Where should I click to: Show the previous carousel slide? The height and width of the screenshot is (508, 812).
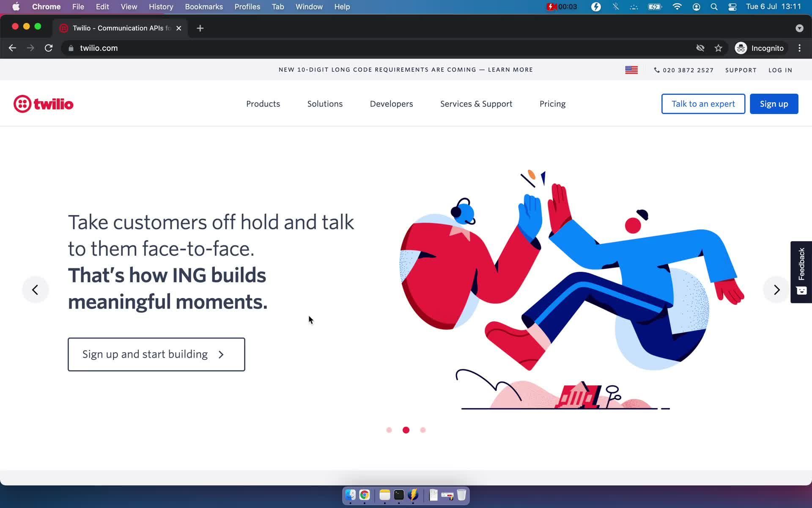(35, 290)
